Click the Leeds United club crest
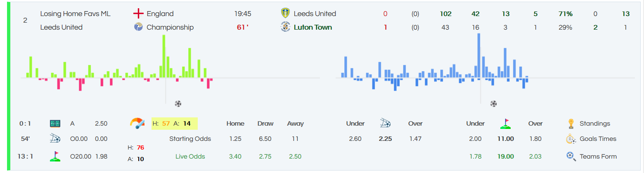Image resolution: width=644 pixels, height=173 pixels. [x=285, y=13]
